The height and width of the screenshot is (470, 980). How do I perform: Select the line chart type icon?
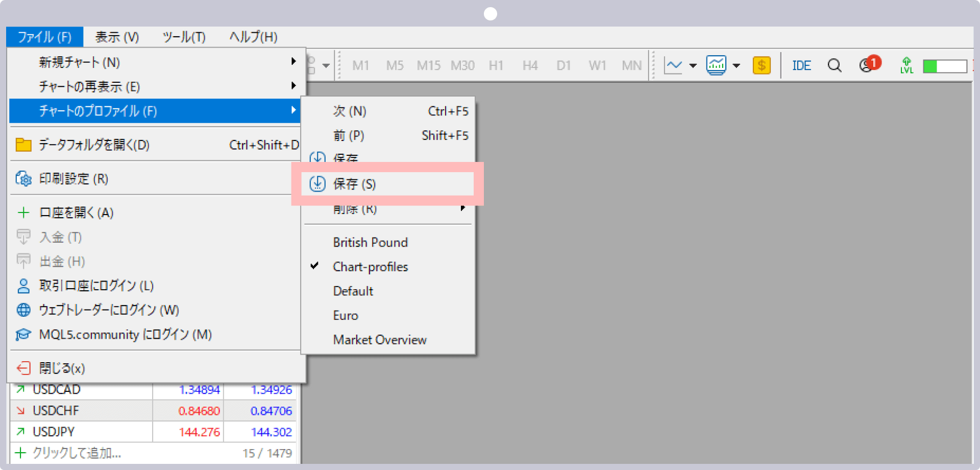click(673, 65)
